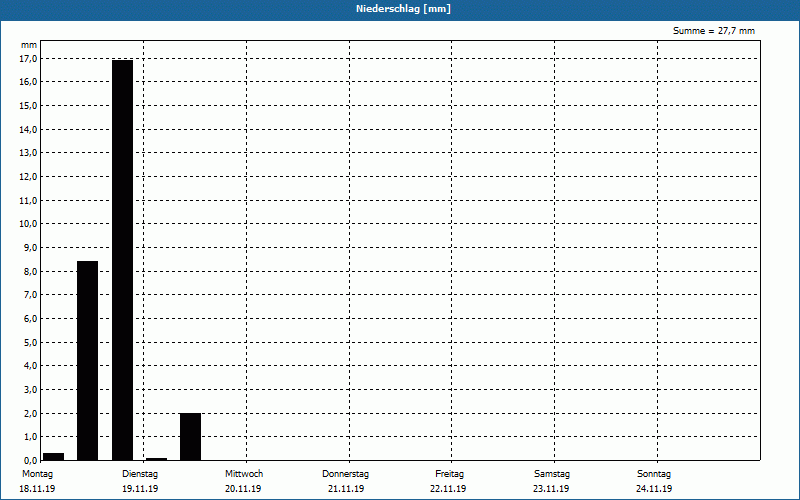Image resolution: width=800 pixels, height=500 pixels.
Task: Click the 'Sonntag' axis label
Action: click(654, 474)
